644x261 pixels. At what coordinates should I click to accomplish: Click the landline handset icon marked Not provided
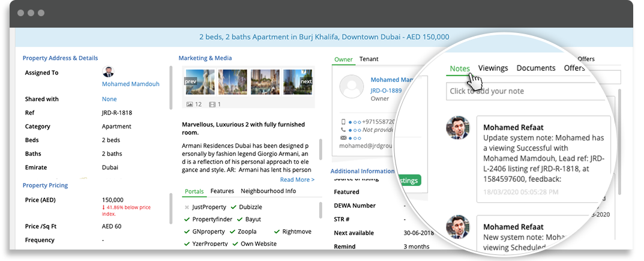pyautogui.click(x=343, y=130)
